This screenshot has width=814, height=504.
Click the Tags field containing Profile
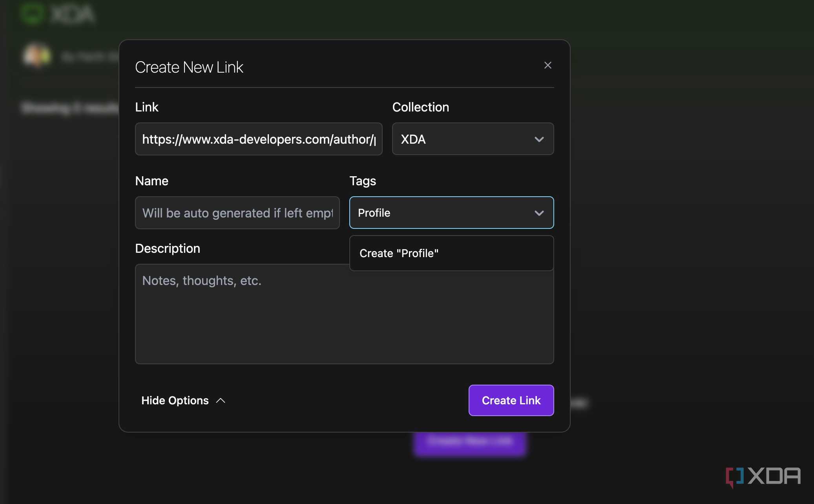pyautogui.click(x=451, y=213)
